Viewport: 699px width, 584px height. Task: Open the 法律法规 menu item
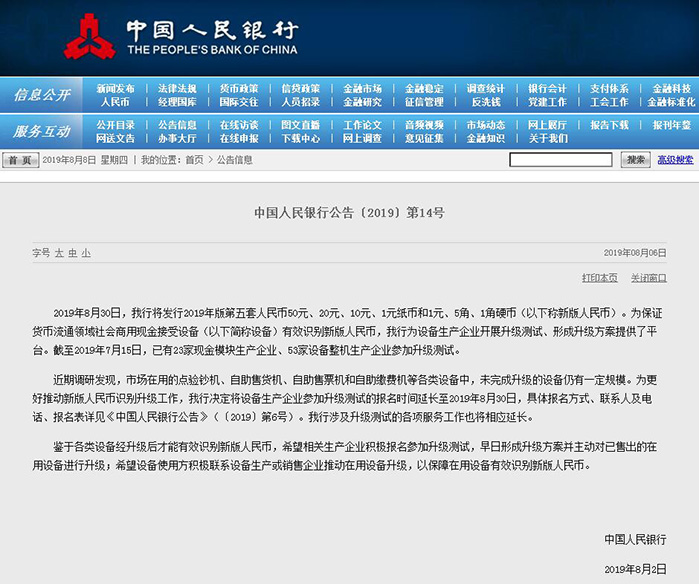pyautogui.click(x=177, y=89)
